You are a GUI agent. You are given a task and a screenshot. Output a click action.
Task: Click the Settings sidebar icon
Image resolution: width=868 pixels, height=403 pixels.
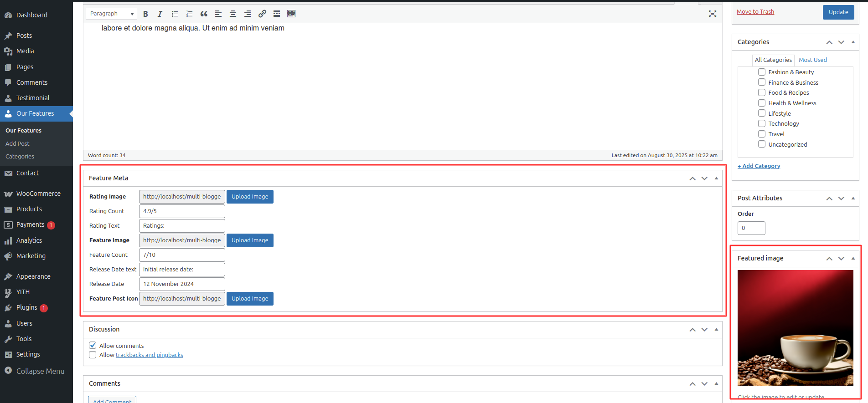[8, 354]
